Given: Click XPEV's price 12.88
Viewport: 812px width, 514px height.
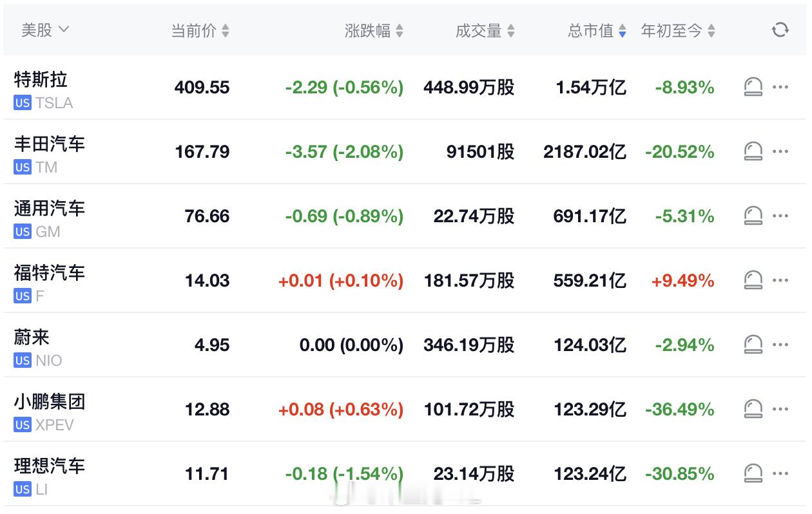Looking at the screenshot, I should tap(207, 410).
